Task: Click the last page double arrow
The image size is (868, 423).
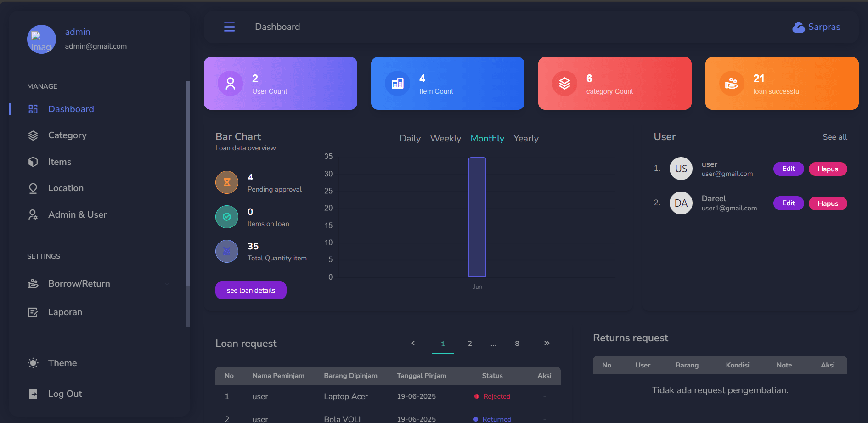Action: coord(547,343)
